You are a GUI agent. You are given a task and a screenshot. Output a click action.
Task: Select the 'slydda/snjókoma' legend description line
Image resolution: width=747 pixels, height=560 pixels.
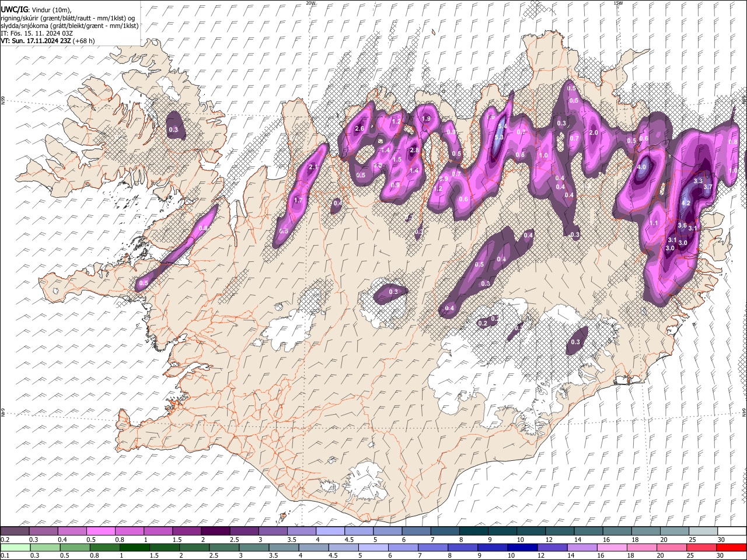69,26
